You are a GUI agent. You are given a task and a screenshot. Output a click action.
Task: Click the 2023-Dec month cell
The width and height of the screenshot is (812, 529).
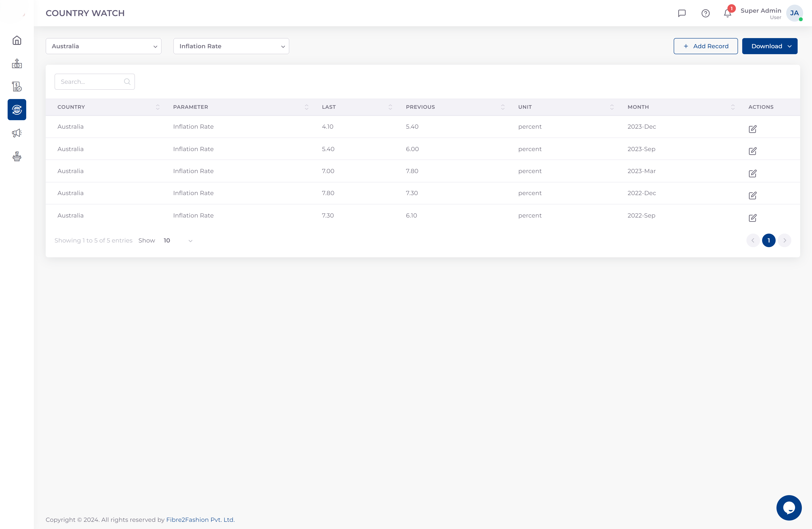[641, 127]
